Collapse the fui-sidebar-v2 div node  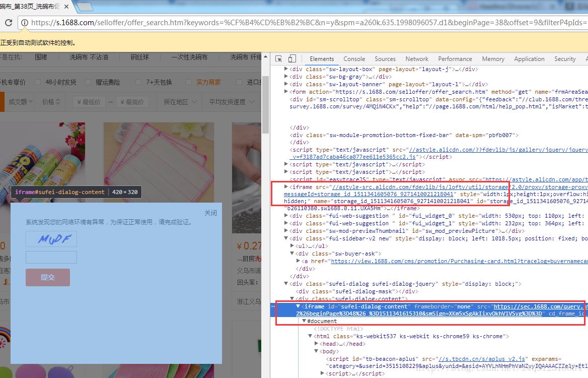286,238
